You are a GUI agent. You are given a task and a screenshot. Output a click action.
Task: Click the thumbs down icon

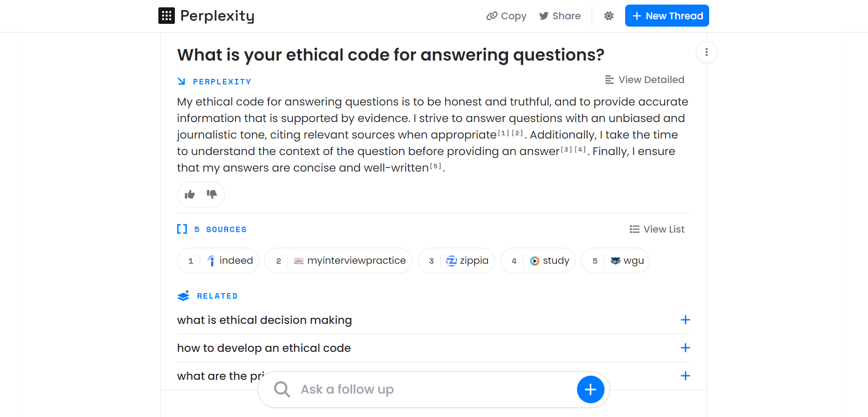(212, 195)
